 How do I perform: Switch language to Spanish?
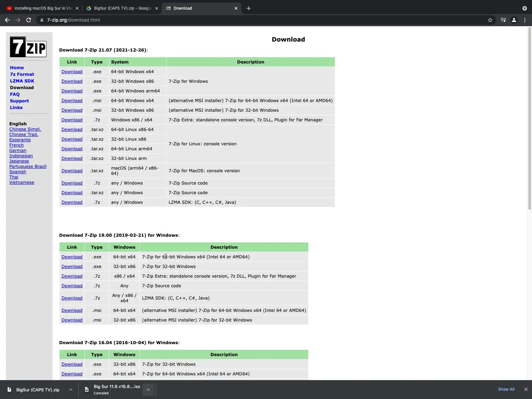pyautogui.click(x=18, y=172)
